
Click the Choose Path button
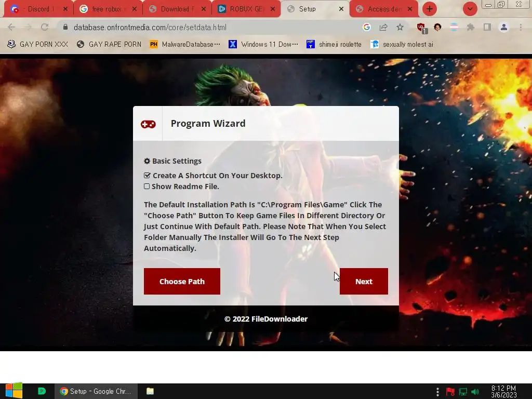182,281
